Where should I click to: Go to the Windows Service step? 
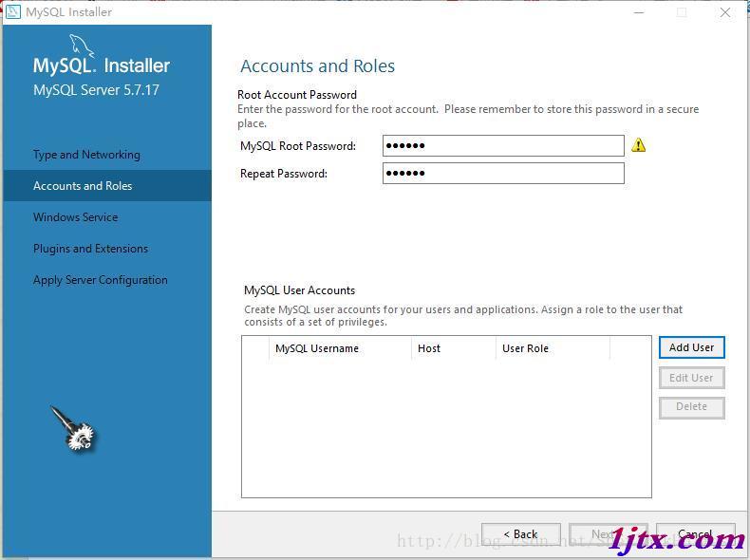click(x=76, y=217)
